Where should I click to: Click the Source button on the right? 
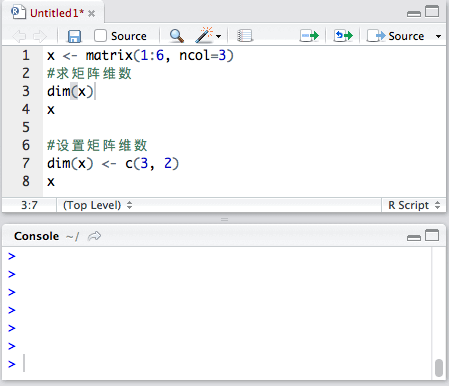(396, 36)
